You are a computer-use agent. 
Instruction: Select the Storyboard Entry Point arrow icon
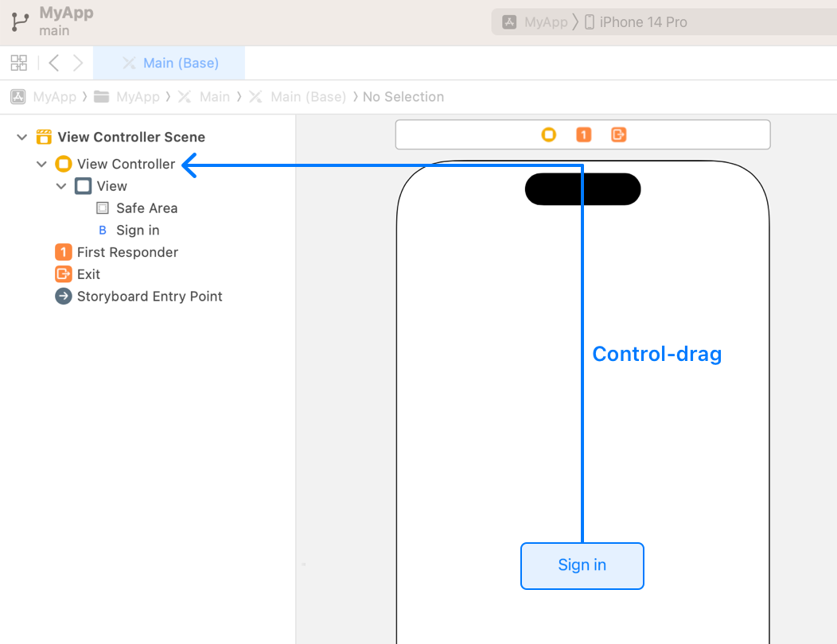pyautogui.click(x=63, y=296)
